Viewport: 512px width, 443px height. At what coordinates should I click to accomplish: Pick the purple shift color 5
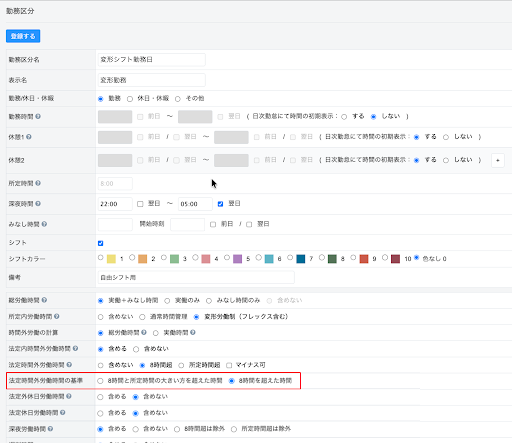[227, 258]
